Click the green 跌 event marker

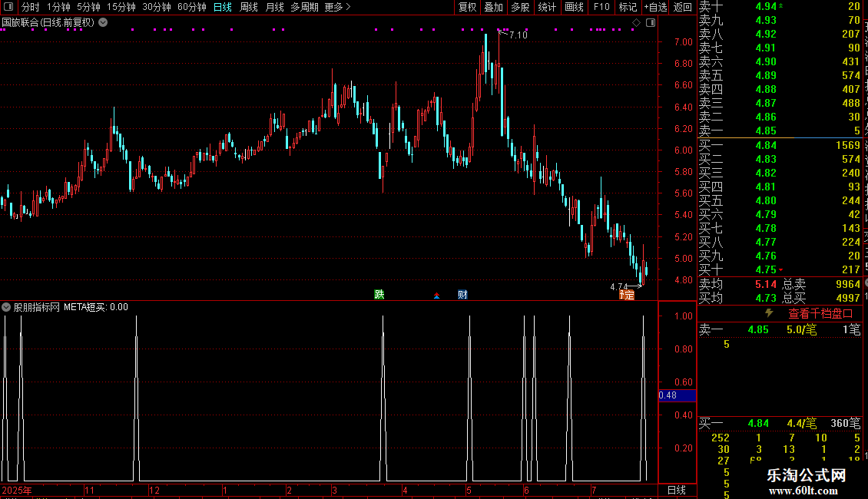379,294
